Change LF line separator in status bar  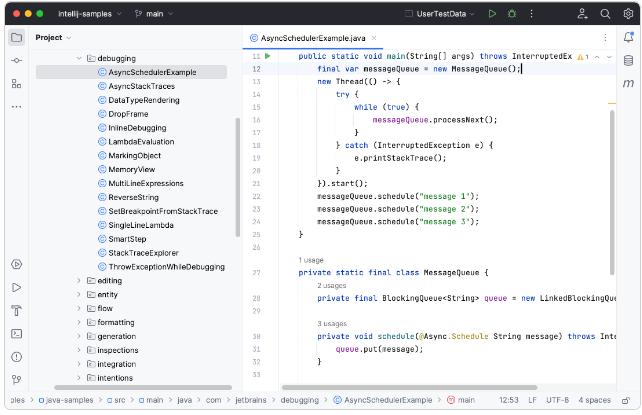point(532,401)
